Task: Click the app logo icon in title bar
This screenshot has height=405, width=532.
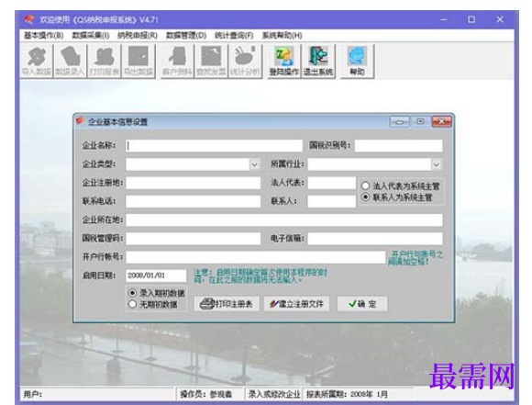Action: [x=29, y=19]
